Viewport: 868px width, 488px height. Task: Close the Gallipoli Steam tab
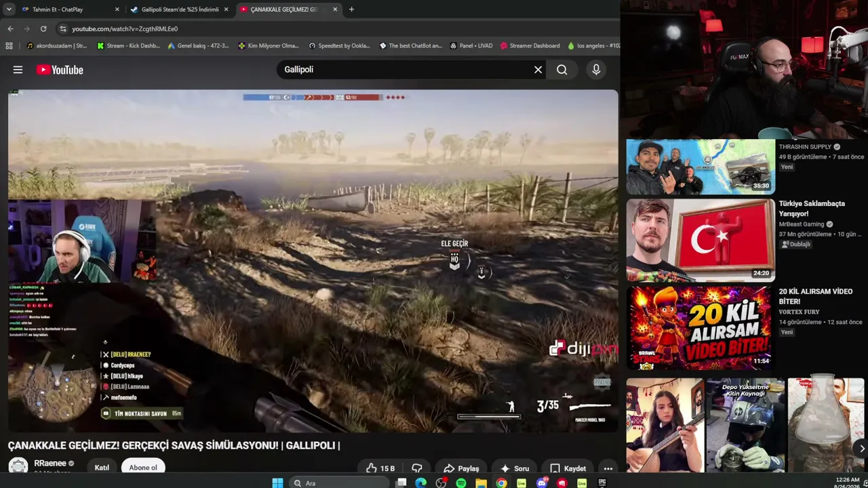(x=226, y=9)
